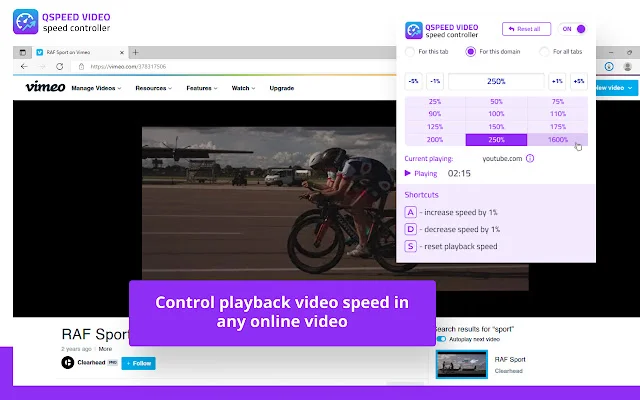The height and width of the screenshot is (400, 640).
Task: Click the S shortcut key icon
Action: 410,247
